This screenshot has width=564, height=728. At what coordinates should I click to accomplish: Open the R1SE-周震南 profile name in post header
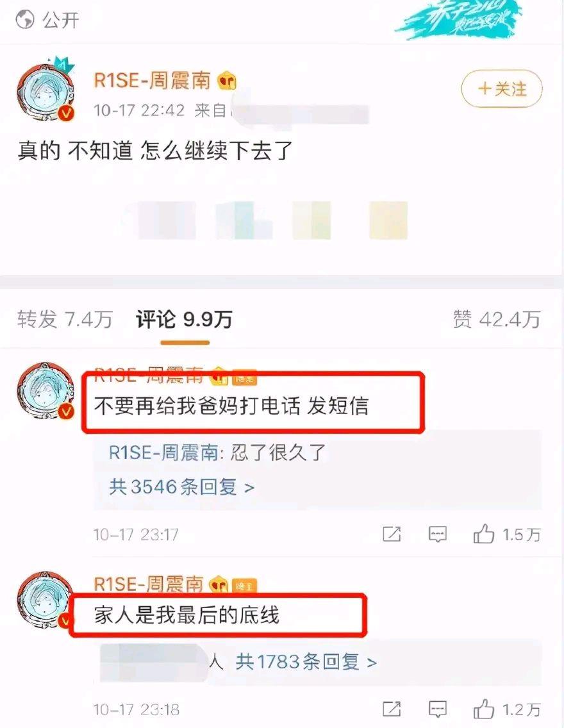152,81
